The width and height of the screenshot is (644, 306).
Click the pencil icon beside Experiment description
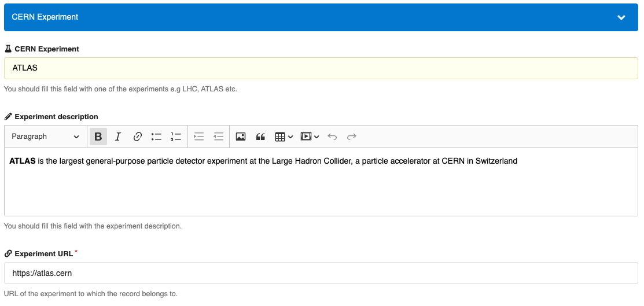[x=8, y=117]
